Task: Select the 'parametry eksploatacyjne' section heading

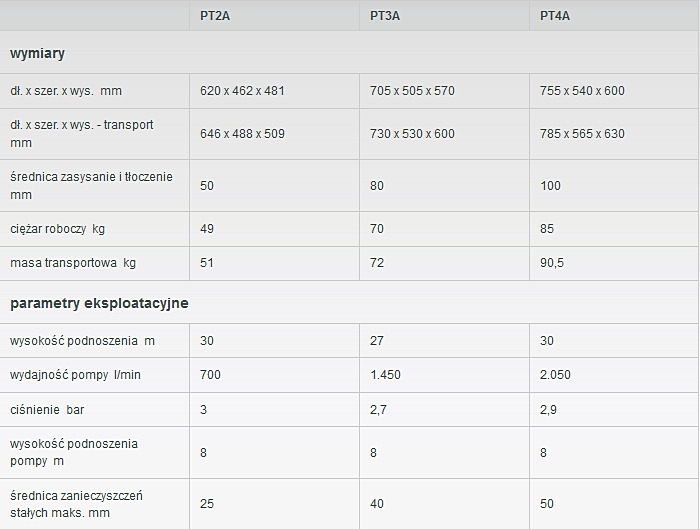Action: (99, 302)
